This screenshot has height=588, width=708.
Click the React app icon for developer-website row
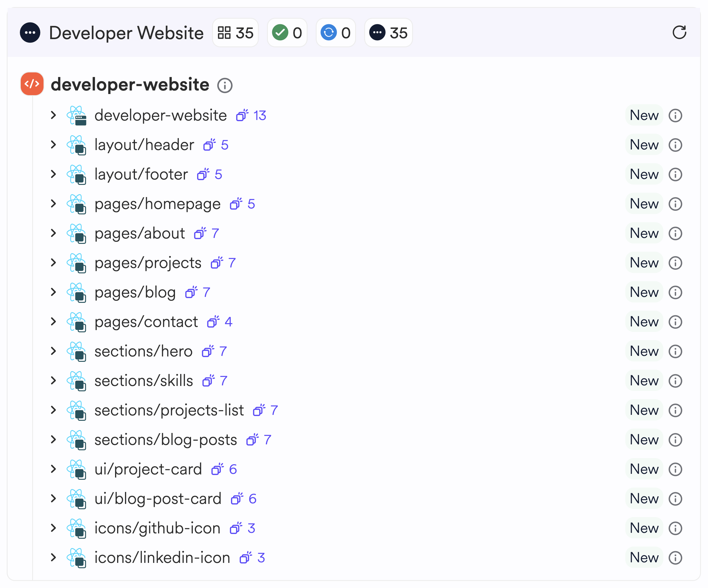click(77, 116)
